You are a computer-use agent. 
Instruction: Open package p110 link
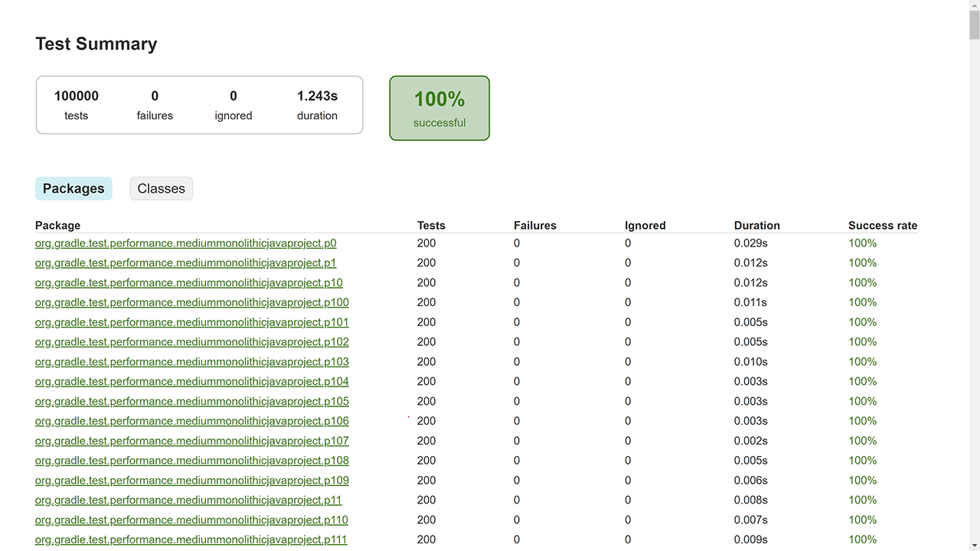point(191,520)
